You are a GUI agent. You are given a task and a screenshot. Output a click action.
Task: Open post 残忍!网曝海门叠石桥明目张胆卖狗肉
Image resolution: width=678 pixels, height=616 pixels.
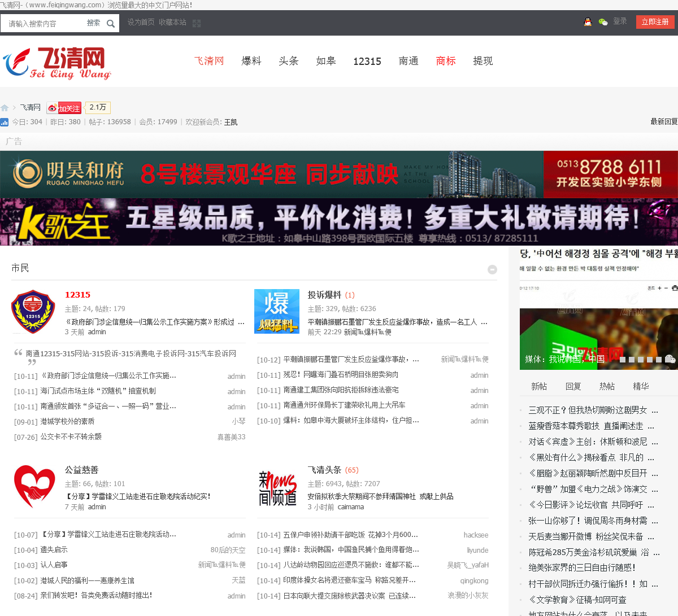coord(341,374)
